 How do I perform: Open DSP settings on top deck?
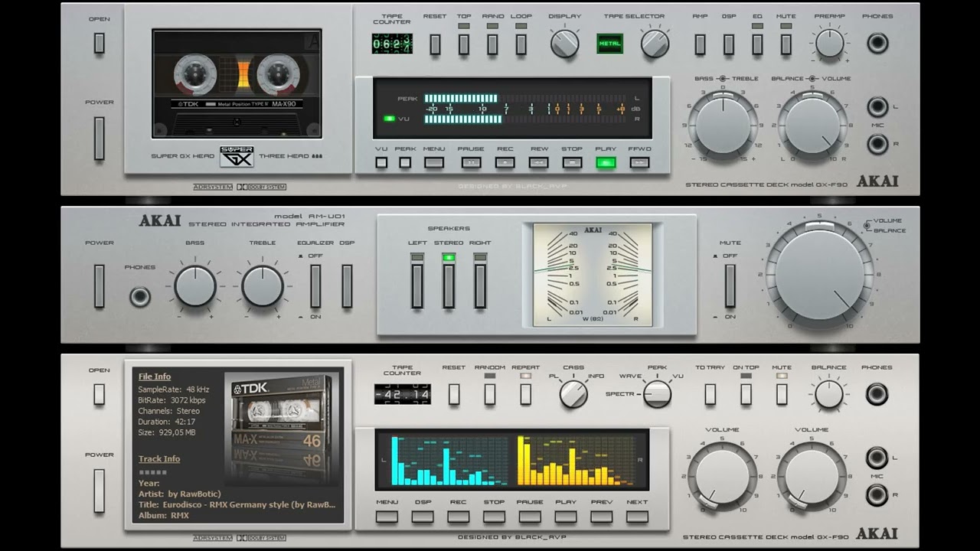click(729, 44)
